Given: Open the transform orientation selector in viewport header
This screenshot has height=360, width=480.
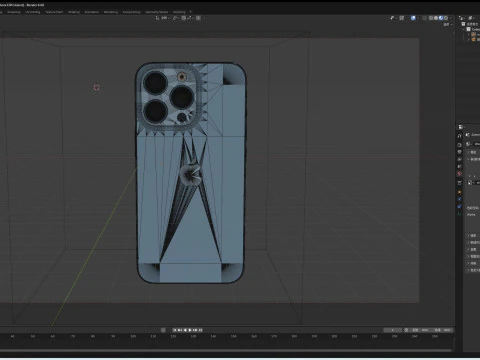Looking at the screenshot, I should 163,18.
